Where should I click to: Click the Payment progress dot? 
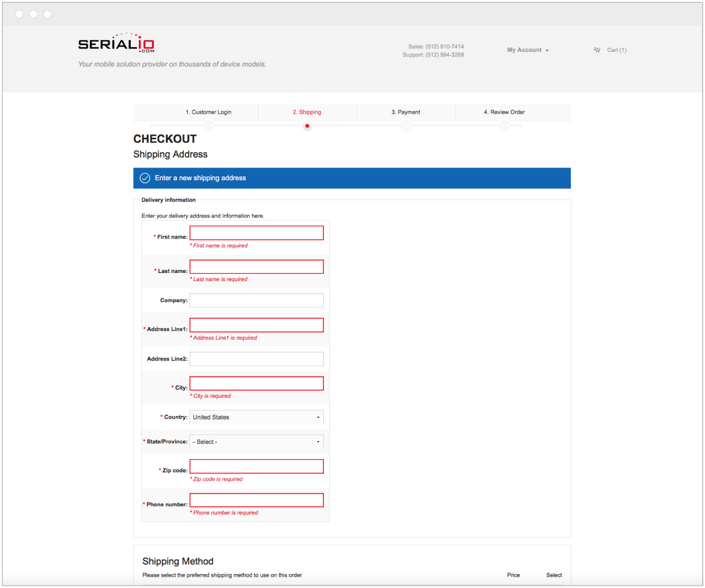click(406, 125)
